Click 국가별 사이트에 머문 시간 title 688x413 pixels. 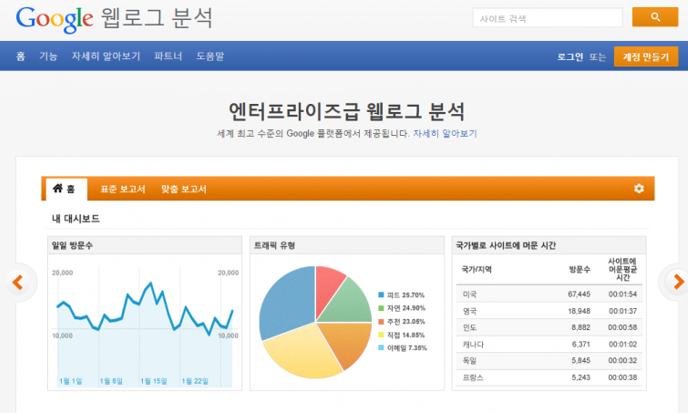click(506, 245)
